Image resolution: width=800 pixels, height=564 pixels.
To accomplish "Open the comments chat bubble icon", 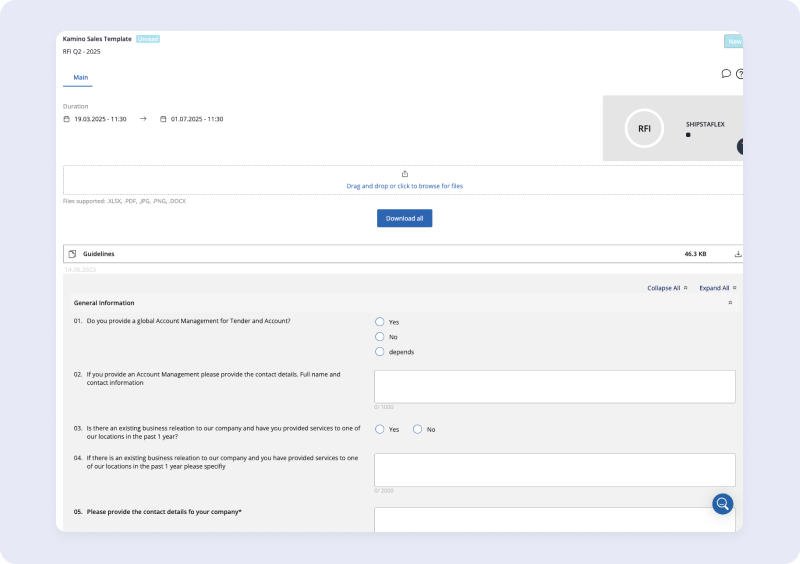I will (x=726, y=73).
